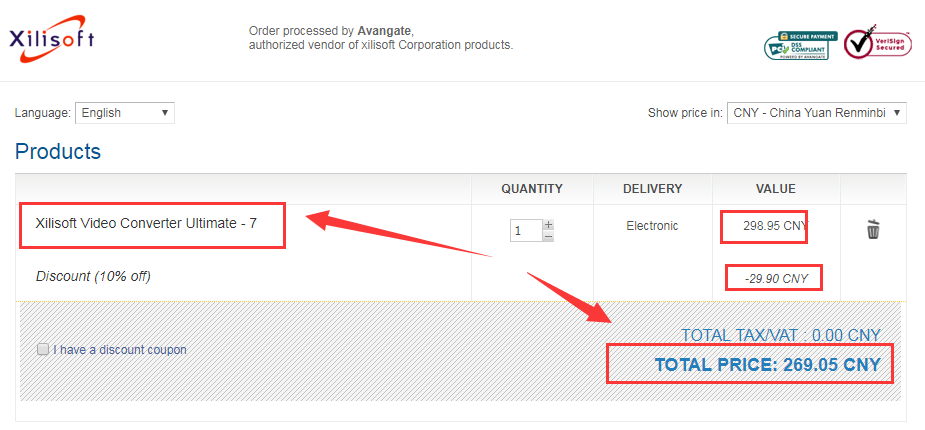Click the trash icon to remove product
Viewport: 925px width, 430px height.
[x=873, y=229]
